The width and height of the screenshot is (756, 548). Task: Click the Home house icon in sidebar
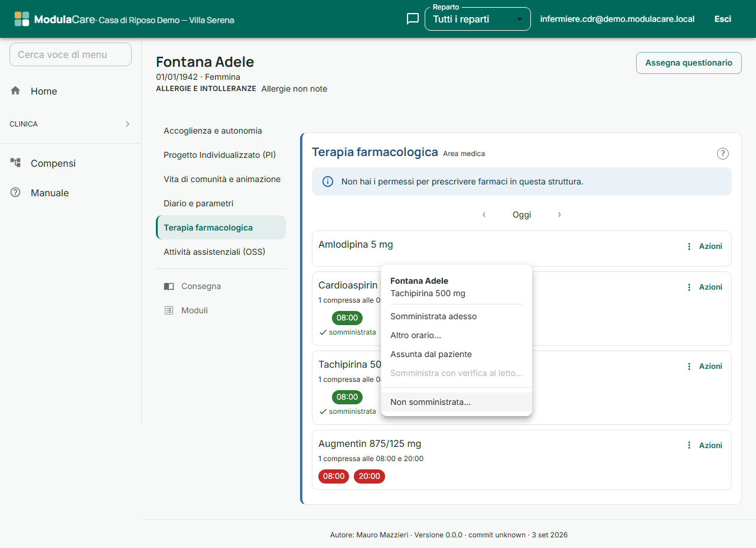15,90
